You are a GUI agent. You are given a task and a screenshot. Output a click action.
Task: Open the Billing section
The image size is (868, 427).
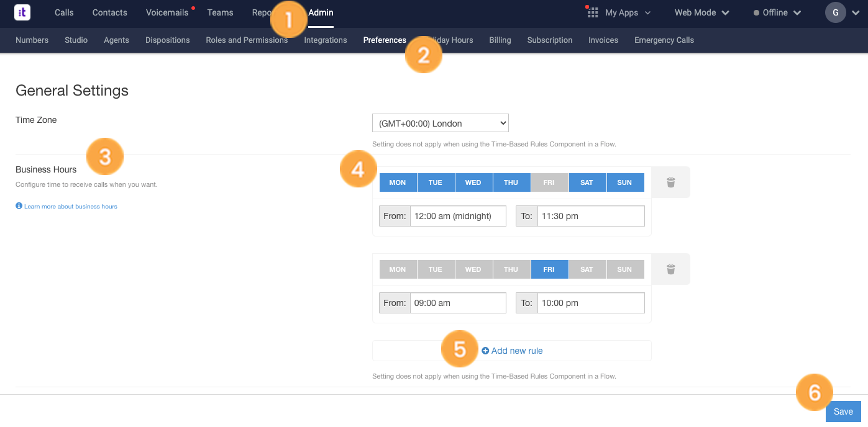pyautogui.click(x=500, y=40)
